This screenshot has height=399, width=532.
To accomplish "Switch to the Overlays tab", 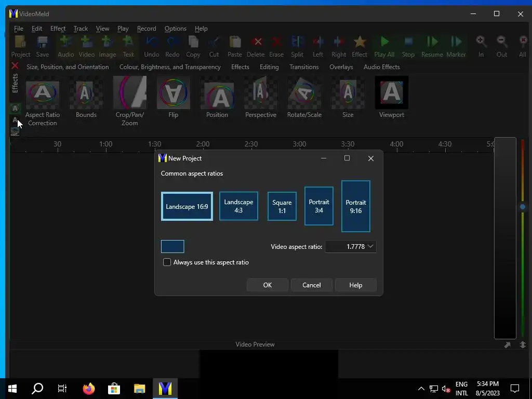I will (341, 67).
